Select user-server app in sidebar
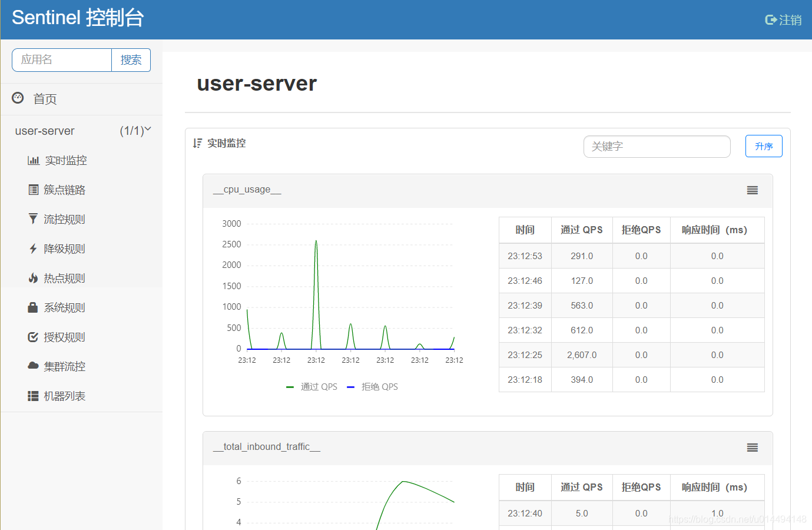This screenshot has width=812, height=530. click(x=45, y=131)
